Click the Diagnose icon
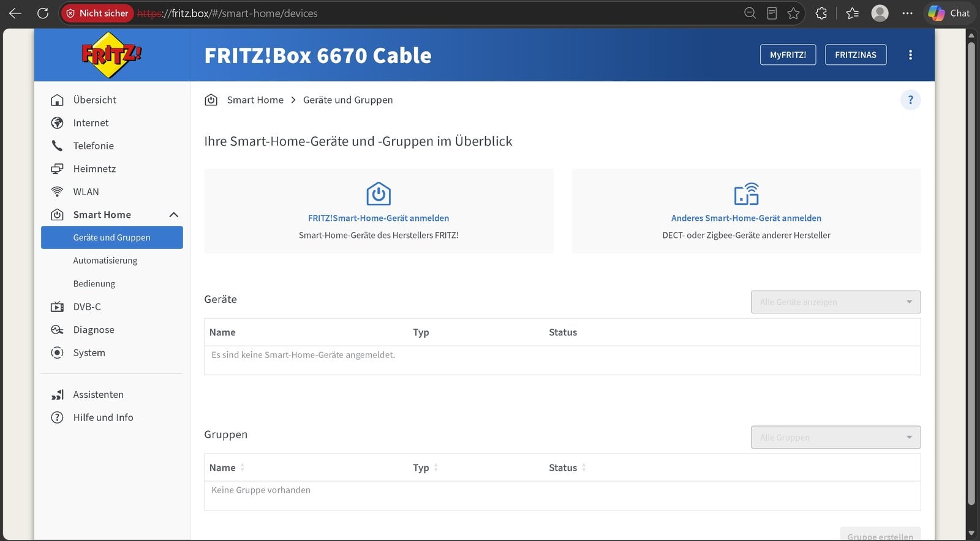The width and height of the screenshot is (980, 541). click(57, 330)
